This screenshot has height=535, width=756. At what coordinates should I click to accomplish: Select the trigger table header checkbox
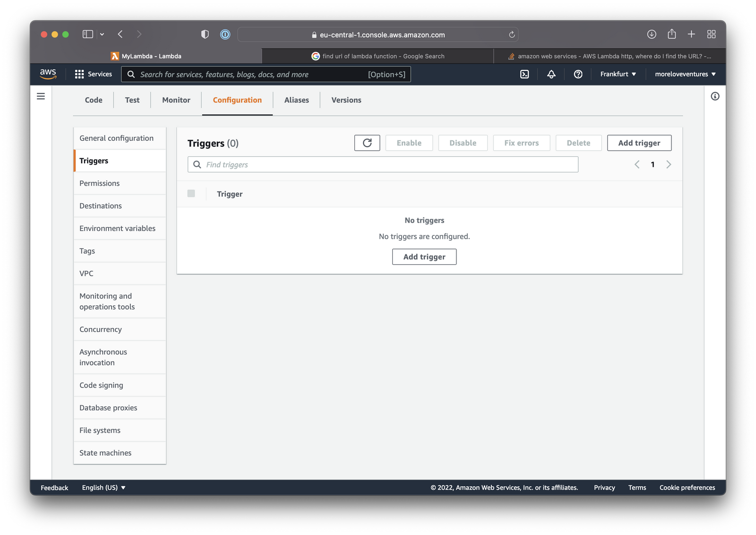tap(191, 193)
